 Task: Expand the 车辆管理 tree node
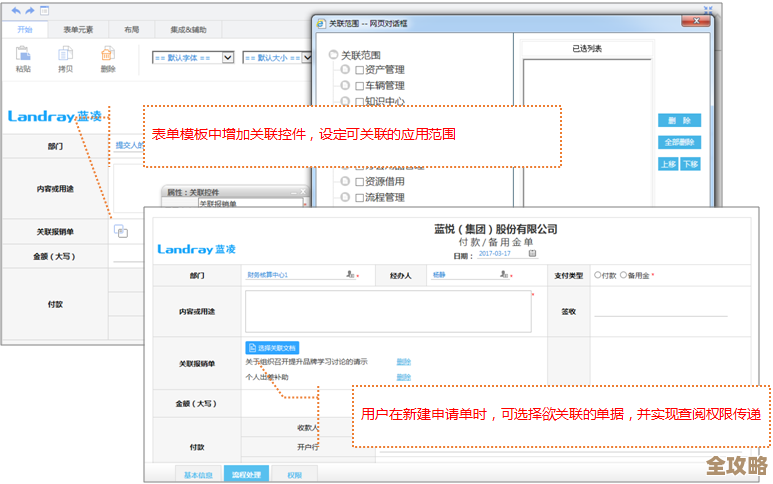[x=345, y=85]
